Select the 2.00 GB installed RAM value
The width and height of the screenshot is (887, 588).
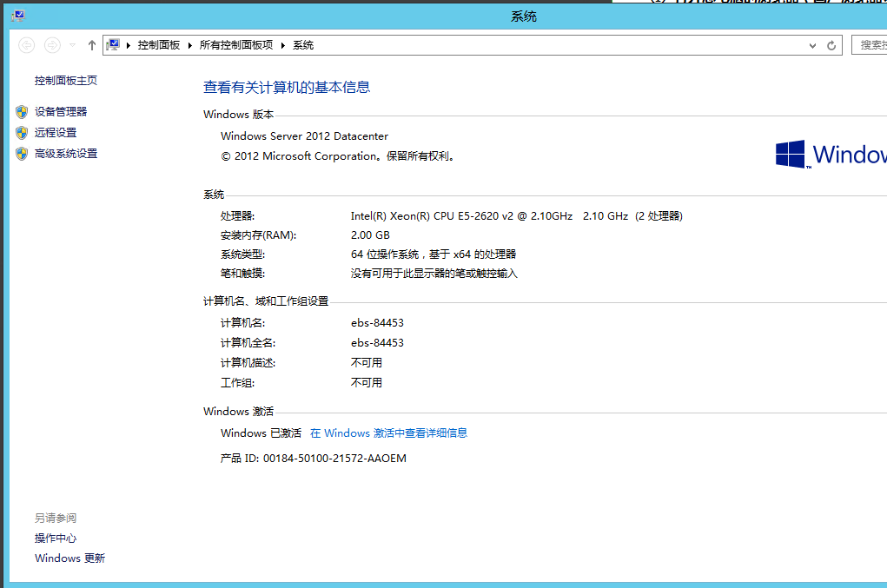click(x=370, y=235)
